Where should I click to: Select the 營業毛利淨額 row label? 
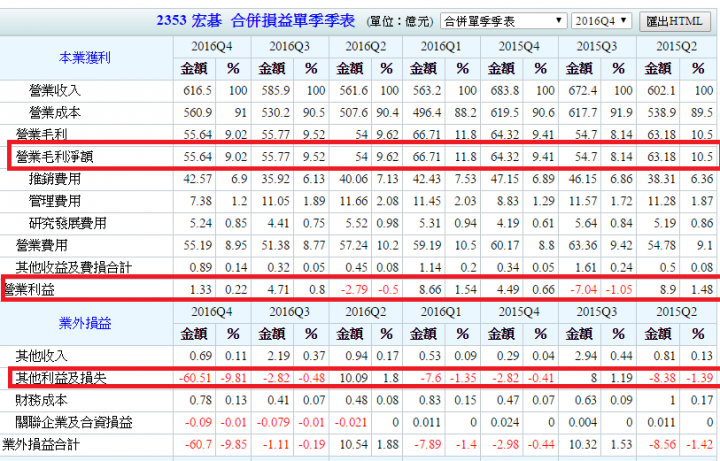pyautogui.click(x=55, y=157)
